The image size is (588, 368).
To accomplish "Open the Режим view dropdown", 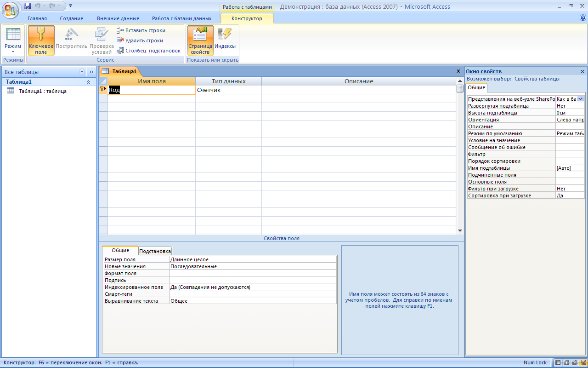I will [x=13, y=40].
